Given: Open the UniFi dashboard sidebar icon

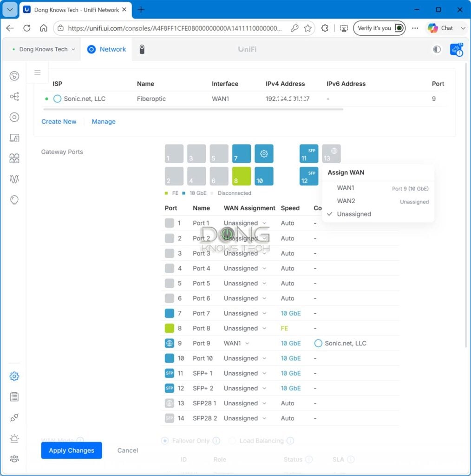Looking at the screenshot, I should (x=14, y=76).
